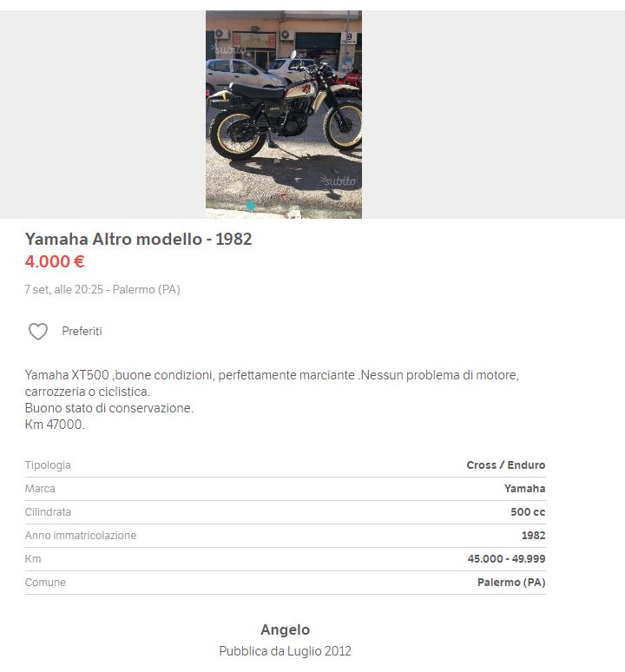Click the Yamaha brand value

(525, 489)
